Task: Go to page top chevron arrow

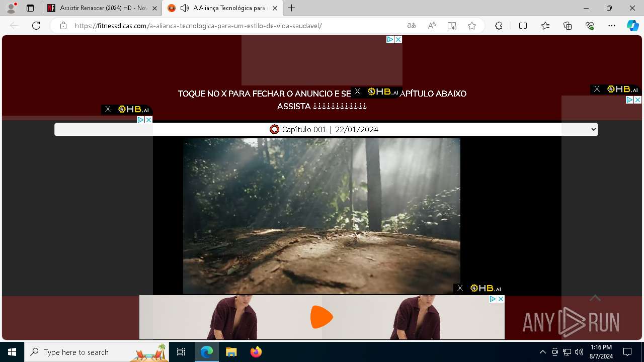Action: [x=595, y=298]
